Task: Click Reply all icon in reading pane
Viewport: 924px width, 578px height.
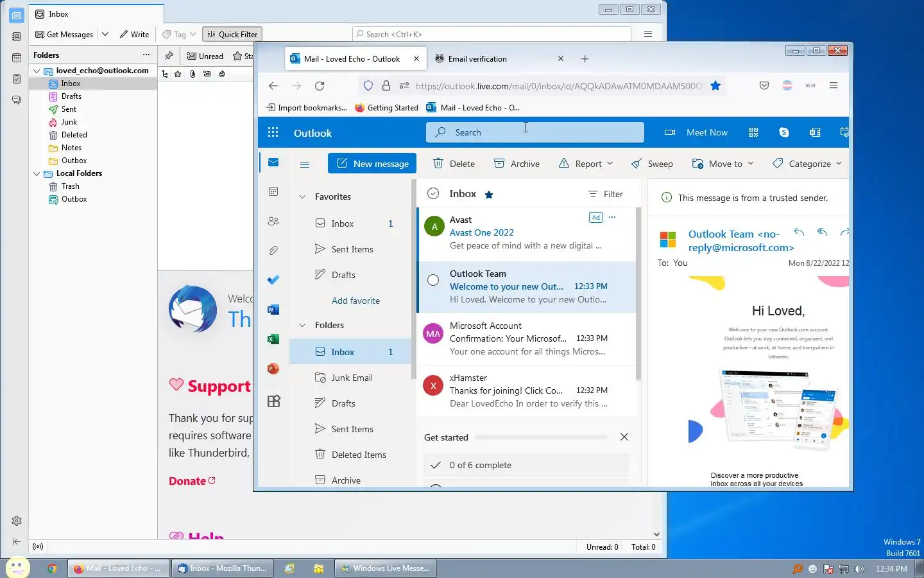Action: 822,232
